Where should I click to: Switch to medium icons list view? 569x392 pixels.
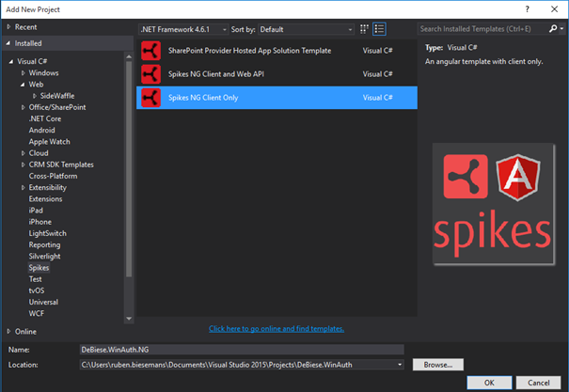point(379,29)
